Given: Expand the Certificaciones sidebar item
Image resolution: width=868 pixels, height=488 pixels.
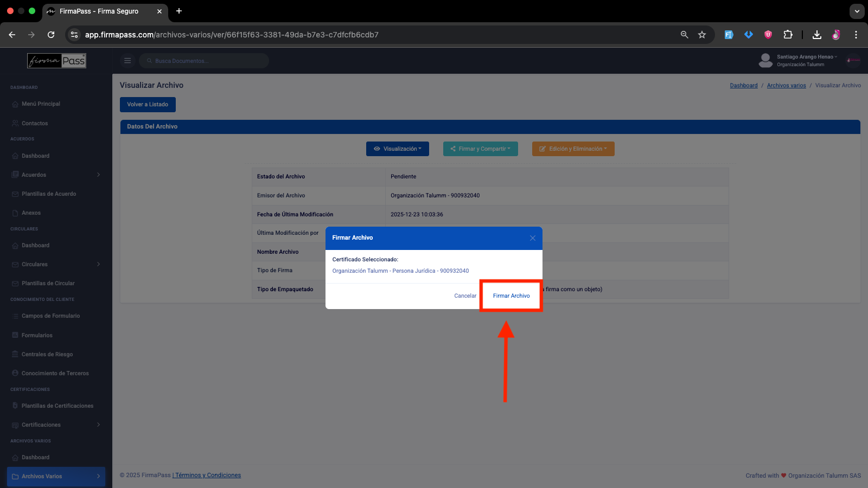Looking at the screenshot, I should [x=56, y=425].
